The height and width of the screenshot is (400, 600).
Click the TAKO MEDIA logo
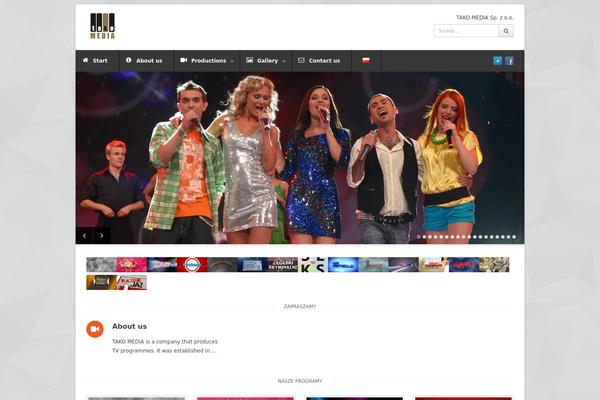(x=102, y=25)
